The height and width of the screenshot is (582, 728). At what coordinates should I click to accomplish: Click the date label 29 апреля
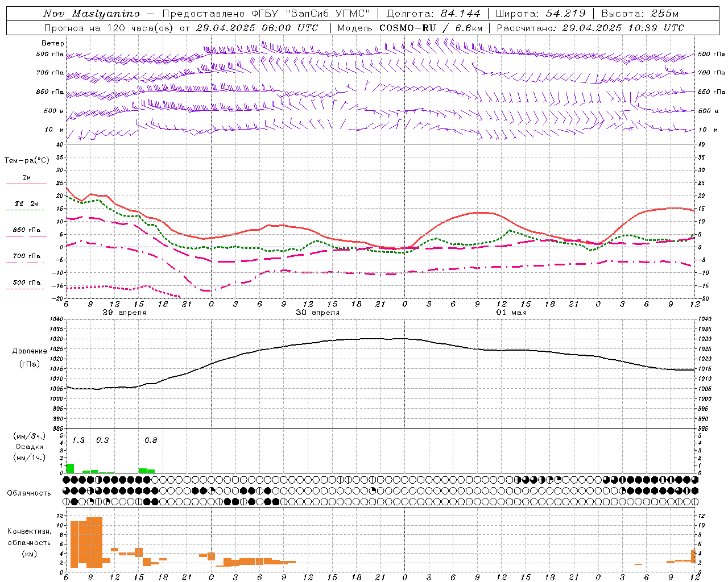[x=124, y=313]
